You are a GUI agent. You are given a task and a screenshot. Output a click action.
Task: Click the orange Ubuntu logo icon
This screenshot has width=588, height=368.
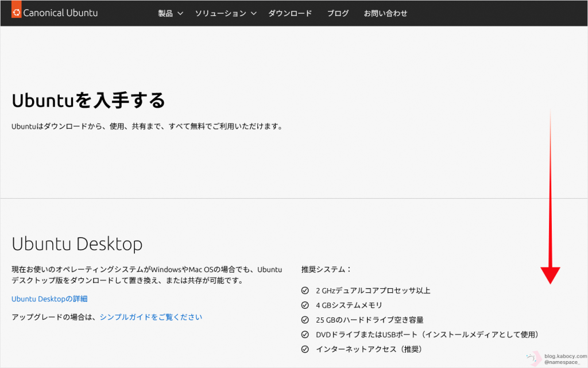point(16,12)
